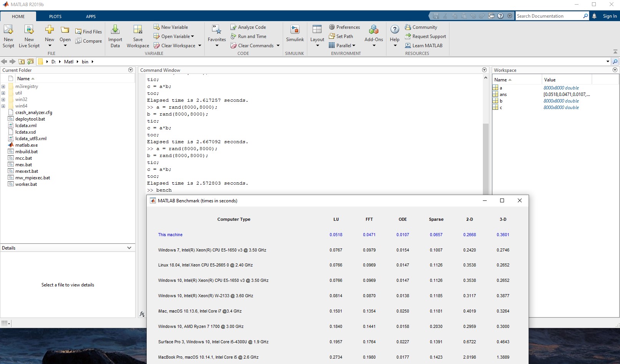Select lcdata.xml in Current Folder
Viewport: 620px width, 364px height.
click(x=26, y=126)
